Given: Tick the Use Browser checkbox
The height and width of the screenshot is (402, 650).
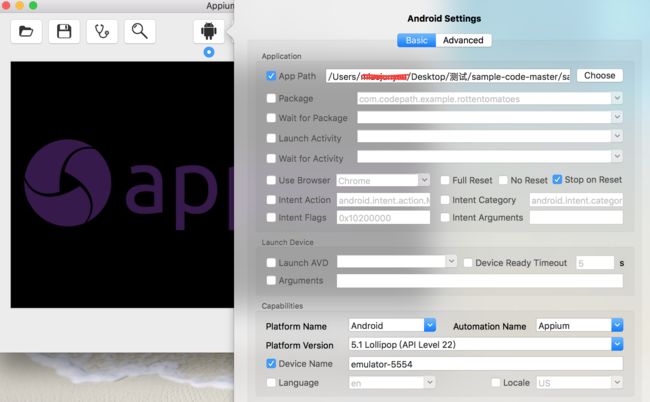Looking at the screenshot, I should pyautogui.click(x=271, y=180).
